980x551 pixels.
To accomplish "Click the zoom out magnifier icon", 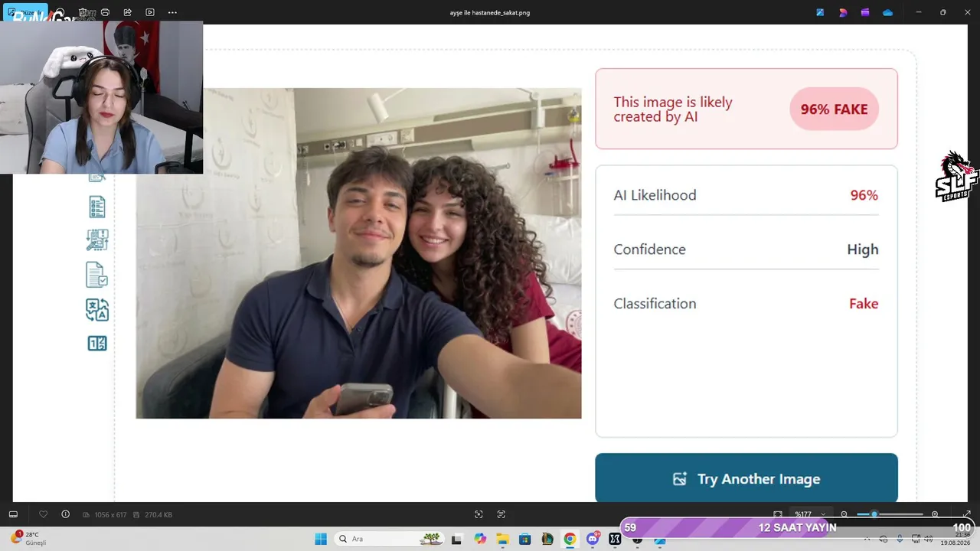I will tap(844, 514).
